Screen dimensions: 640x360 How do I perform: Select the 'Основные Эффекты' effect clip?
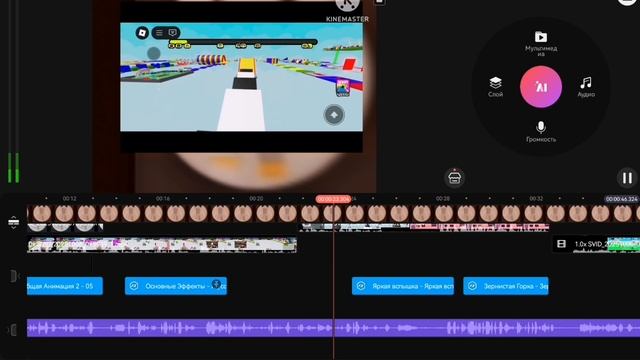pos(176,286)
